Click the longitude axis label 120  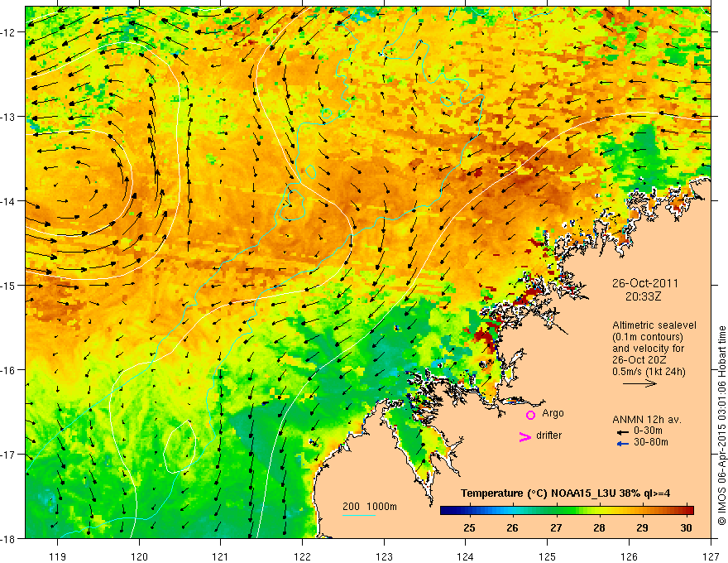(139, 556)
